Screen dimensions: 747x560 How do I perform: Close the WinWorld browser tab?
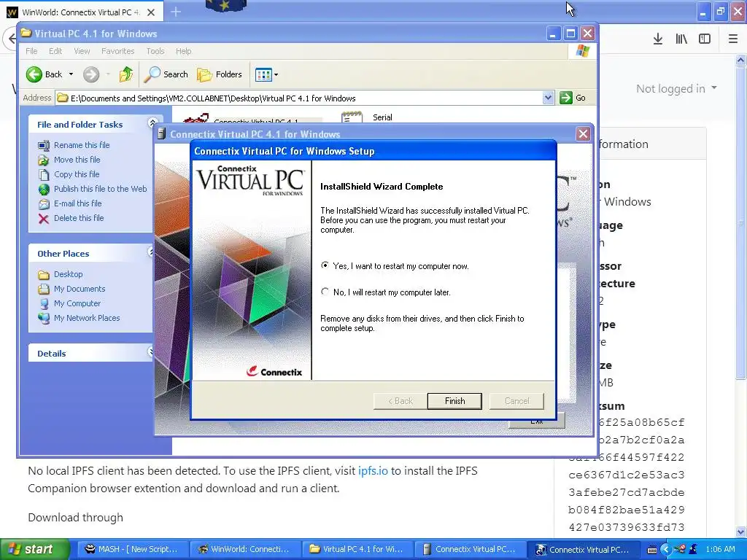(x=151, y=12)
